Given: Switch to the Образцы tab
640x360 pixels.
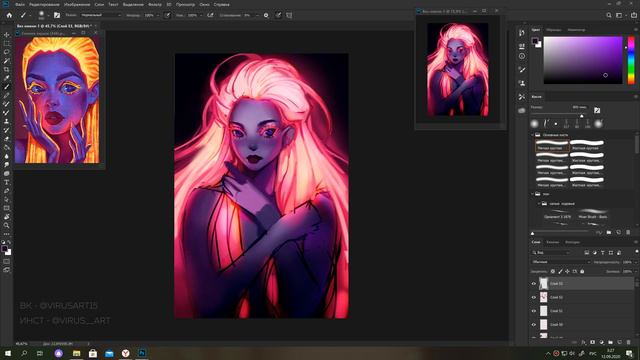Looking at the screenshot, I should pyautogui.click(x=553, y=30).
